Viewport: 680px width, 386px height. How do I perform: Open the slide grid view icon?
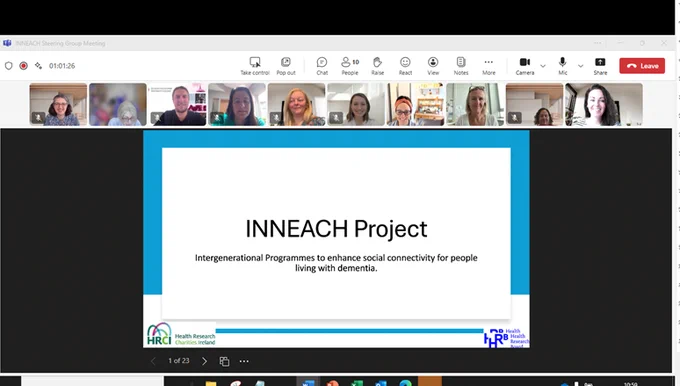point(224,361)
